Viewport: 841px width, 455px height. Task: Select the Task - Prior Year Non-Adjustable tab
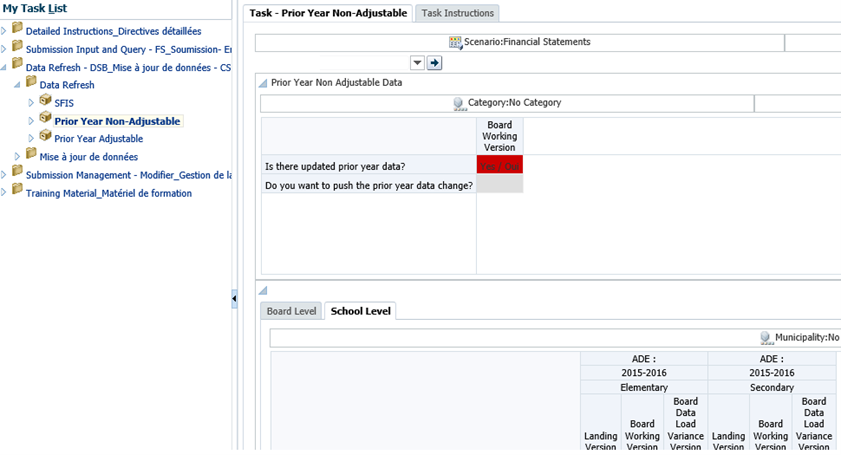pos(328,13)
